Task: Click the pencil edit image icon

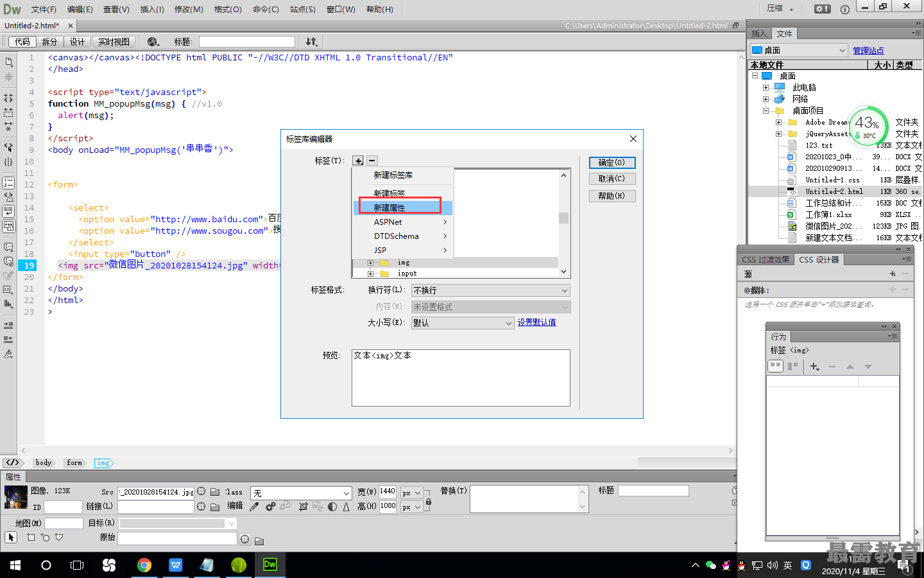Action: pos(254,507)
